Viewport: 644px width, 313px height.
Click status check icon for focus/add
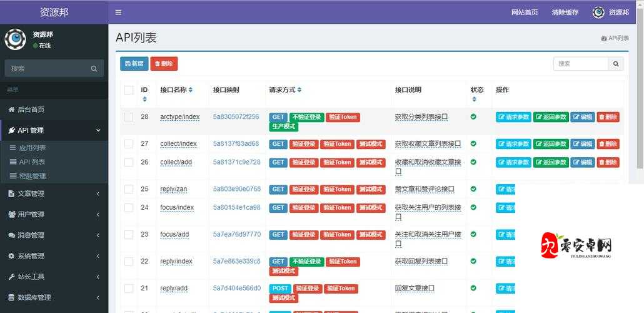(x=473, y=234)
